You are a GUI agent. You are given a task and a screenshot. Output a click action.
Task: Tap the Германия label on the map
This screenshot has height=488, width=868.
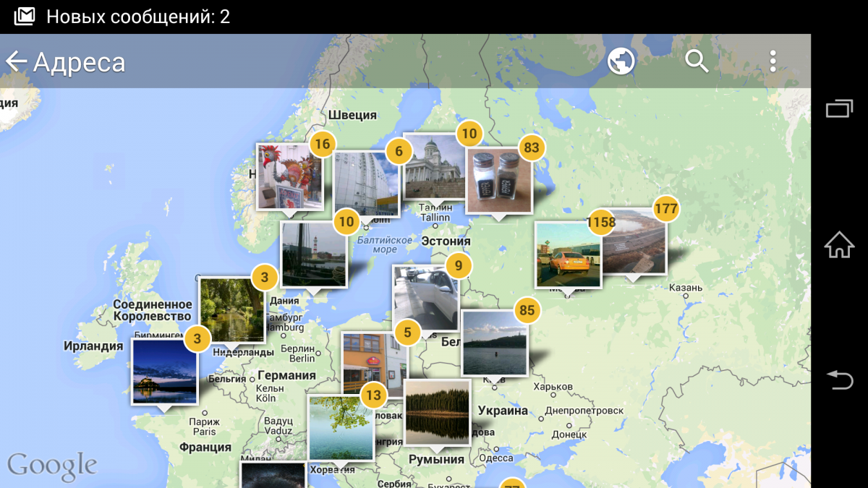(286, 375)
